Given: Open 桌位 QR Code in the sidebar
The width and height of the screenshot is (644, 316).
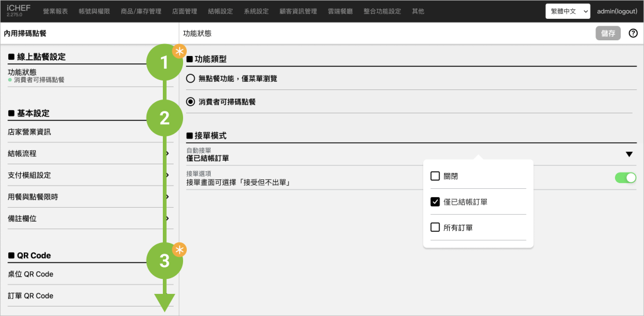Looking at the screenshot, I should pos(31,274).
